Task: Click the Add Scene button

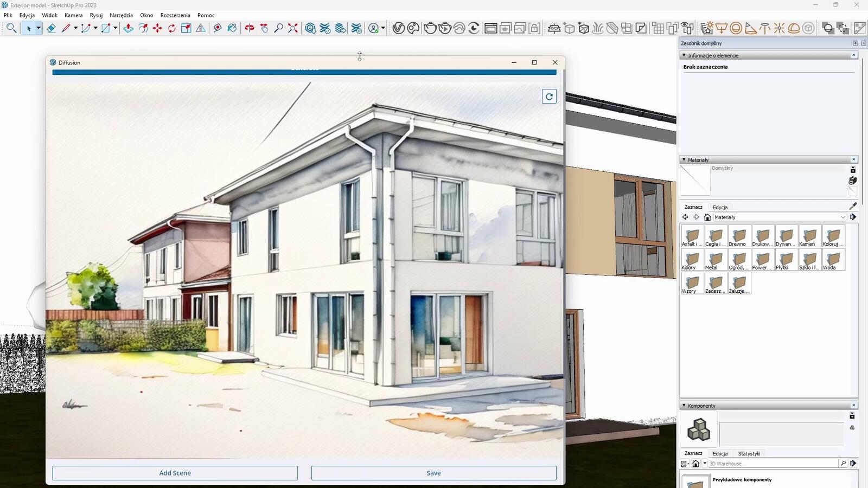Action: (x=175, y=473)
